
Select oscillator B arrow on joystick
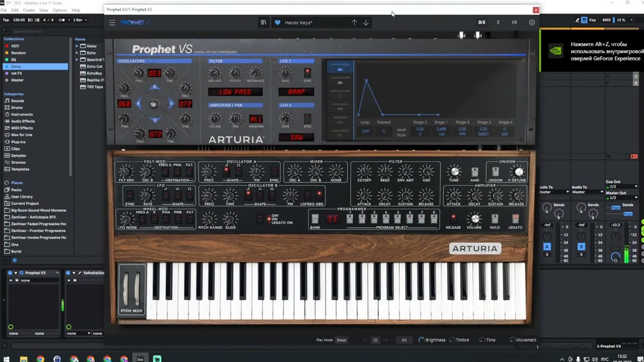pos(154,88)
